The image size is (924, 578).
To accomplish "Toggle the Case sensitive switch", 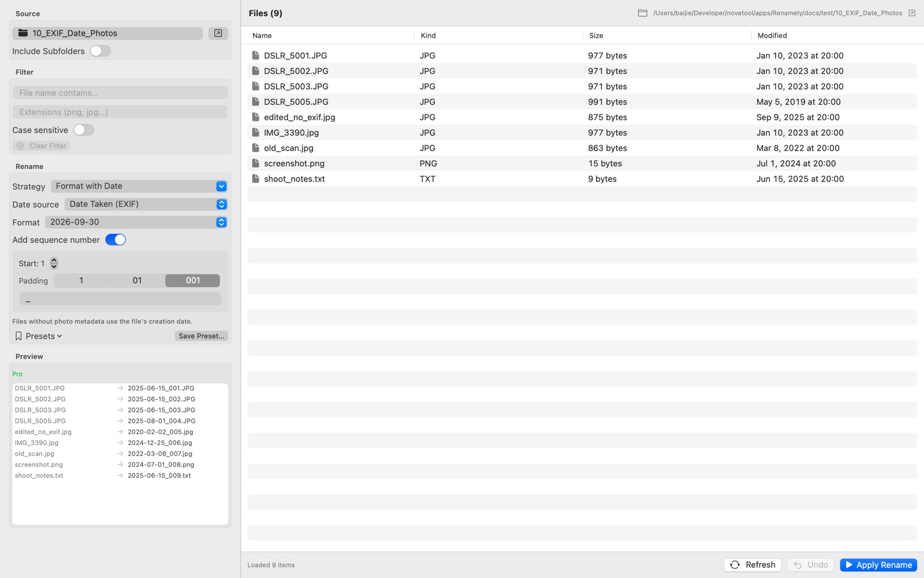I will pyautogui.click(x=84, y=130).
